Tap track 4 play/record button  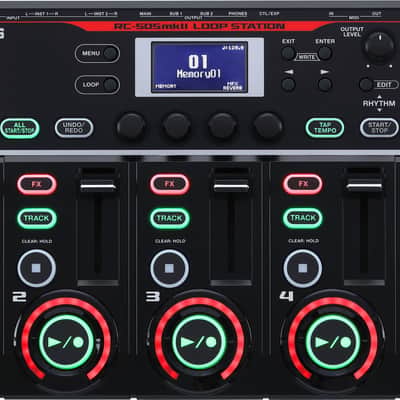(x=333, y=342)
